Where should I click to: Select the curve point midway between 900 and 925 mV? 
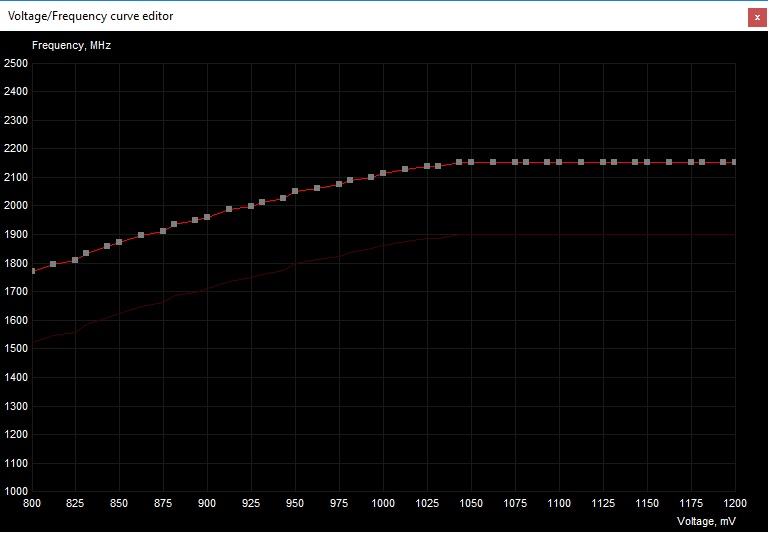click(229, 209)
